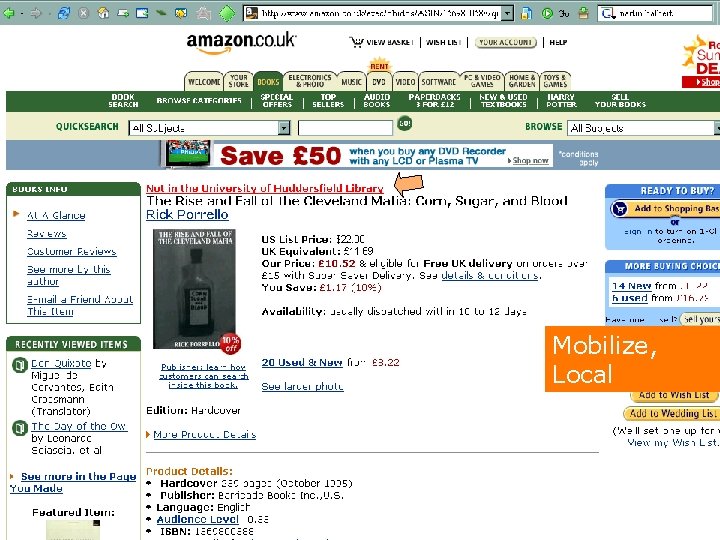Image resolution: width=720 pixels, height=540 pixels.
Task: Click the browser back arrow icon
Action: (9, 13)
